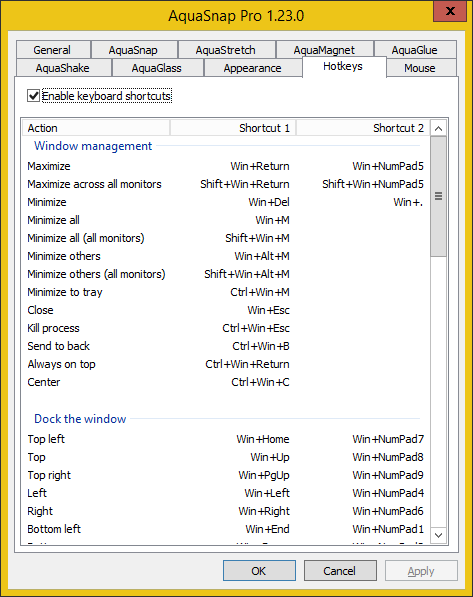Click the Shift+Win+NumPad5 shortcut cell

click(x=373, y=184)
